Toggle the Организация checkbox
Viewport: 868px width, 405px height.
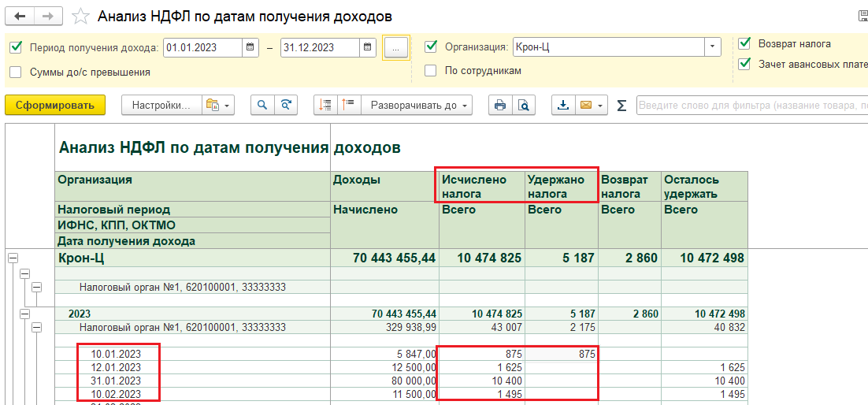coord(431,47)
